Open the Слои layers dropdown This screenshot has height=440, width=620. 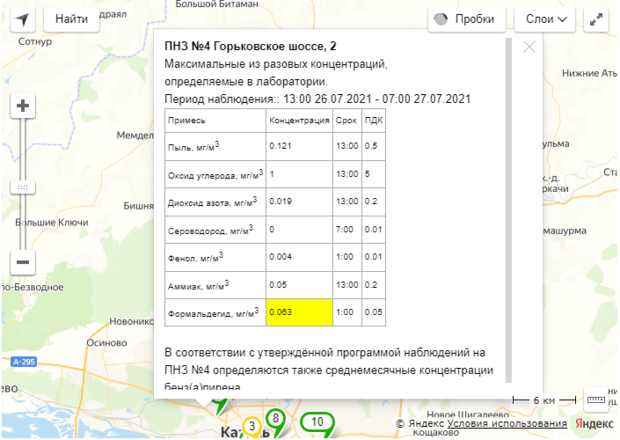[x=546, y=18]
